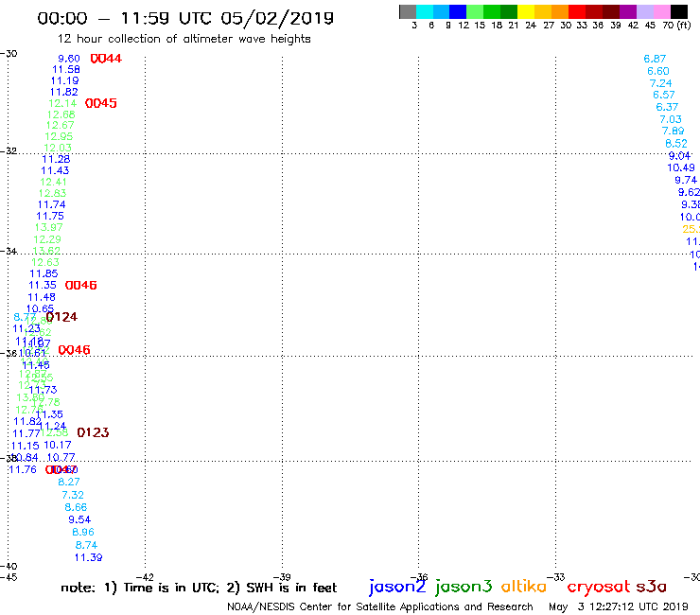Click the latitude axis label -32
Viewport: 700px width, 615px height.
[x=9, y=151]
